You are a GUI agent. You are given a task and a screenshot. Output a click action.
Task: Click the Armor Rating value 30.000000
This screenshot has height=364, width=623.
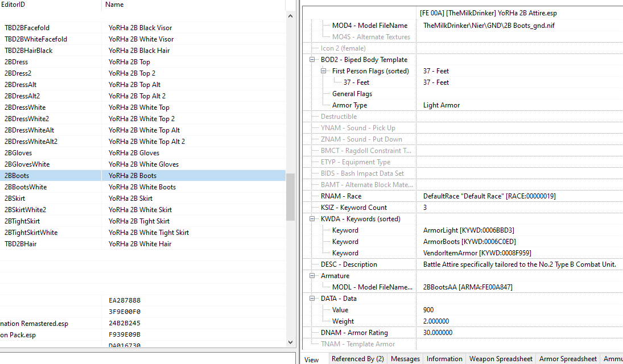[438, 333]
